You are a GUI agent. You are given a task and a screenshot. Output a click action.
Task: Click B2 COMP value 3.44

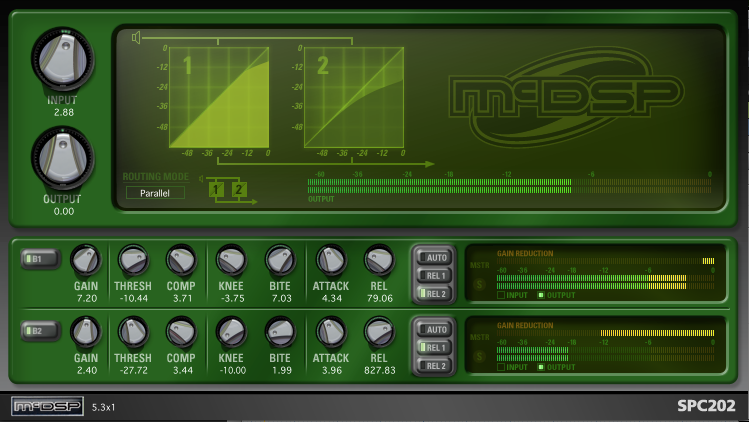[182, 370]
